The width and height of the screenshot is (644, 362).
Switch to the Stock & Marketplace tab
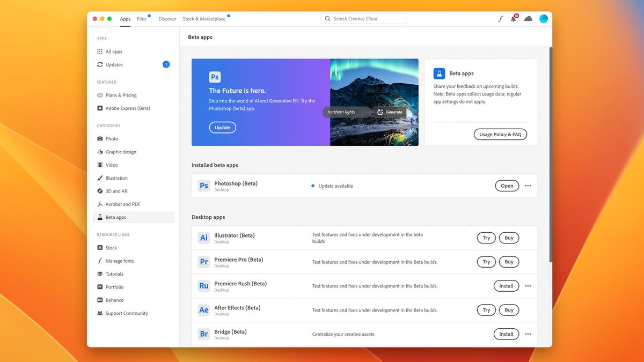tap(204, 19)
